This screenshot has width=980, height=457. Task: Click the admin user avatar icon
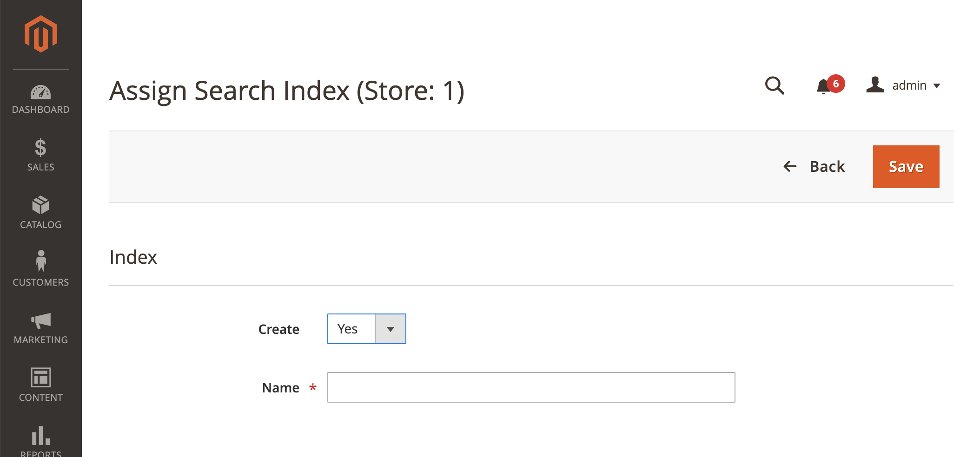coord(875,85)
